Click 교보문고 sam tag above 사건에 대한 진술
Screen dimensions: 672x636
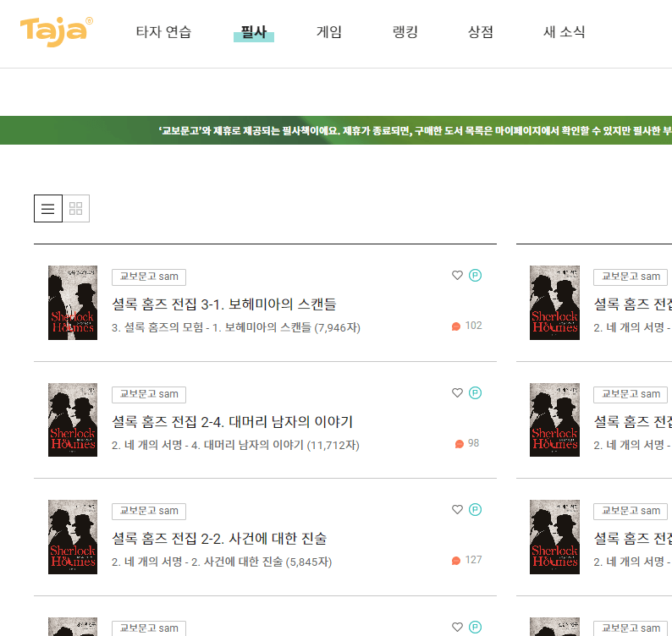coord(149,512)
